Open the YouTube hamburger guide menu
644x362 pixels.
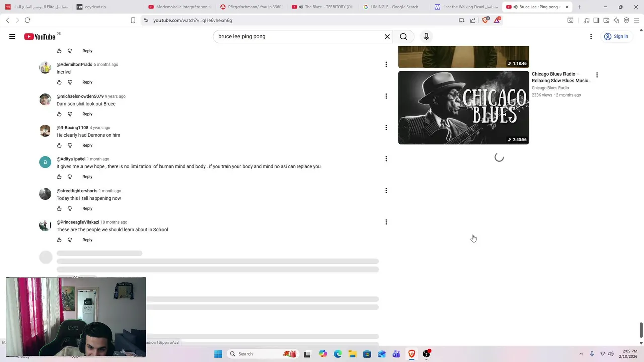tap(12, 36)
